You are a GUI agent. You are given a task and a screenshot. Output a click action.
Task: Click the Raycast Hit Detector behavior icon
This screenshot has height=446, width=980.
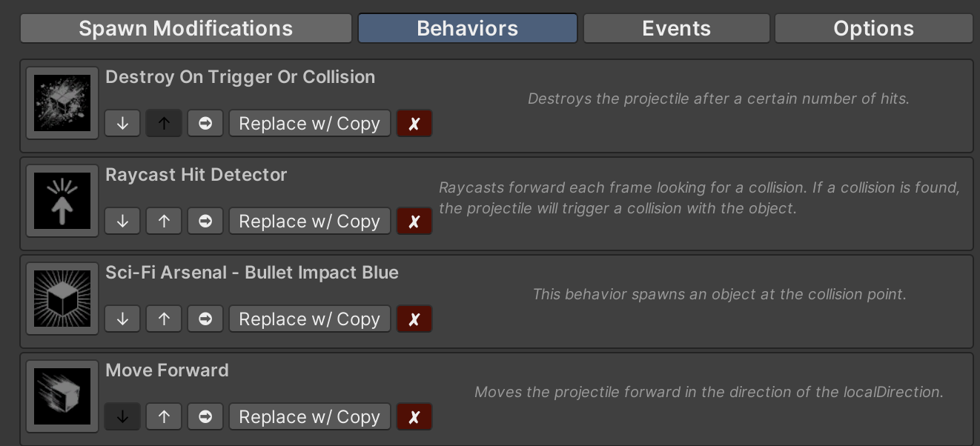pos(62,201)
